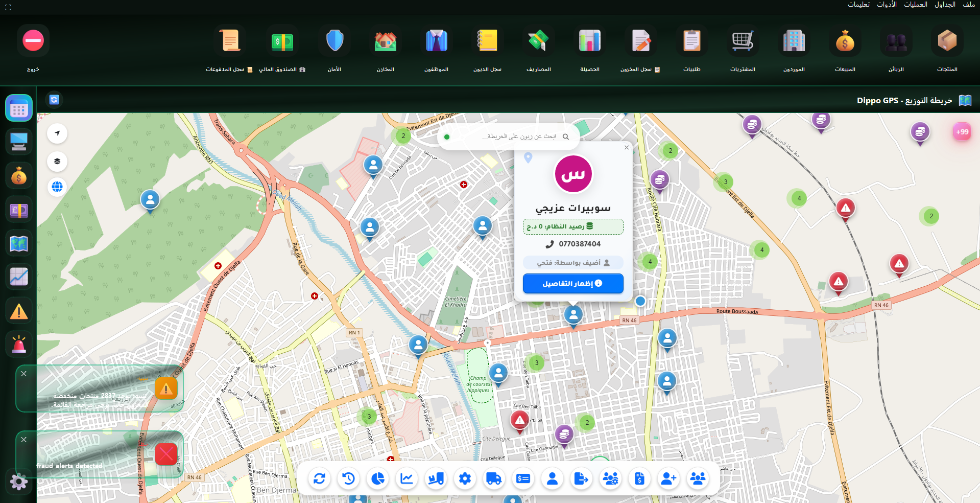This screenshot has width=980, height=503.
Task: Click the refresh button in bottom map toolbar
Action: pos(320,478)
